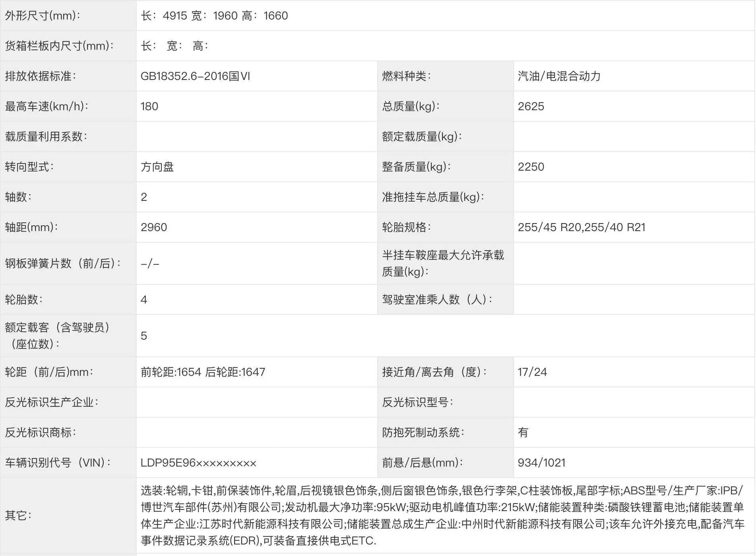Select the top speed value 180
This screenshot has height=556, width=756.
pyautogui.click(x=149, y=106)
